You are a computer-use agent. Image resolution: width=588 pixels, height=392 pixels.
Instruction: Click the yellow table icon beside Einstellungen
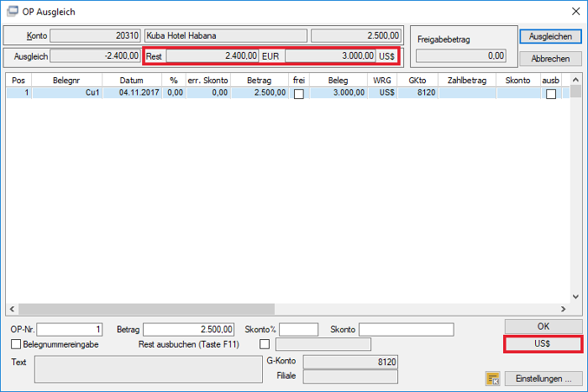pos(493,379)
